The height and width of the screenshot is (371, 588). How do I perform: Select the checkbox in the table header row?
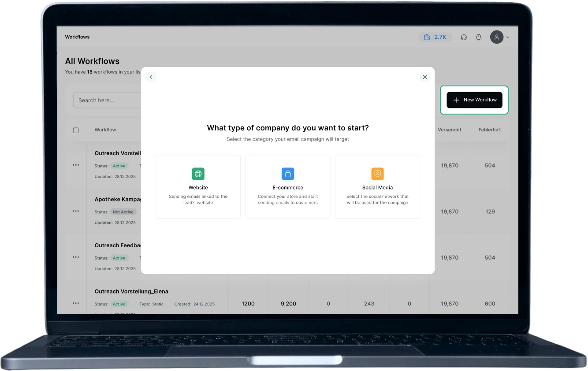click(x=76, y=130)
